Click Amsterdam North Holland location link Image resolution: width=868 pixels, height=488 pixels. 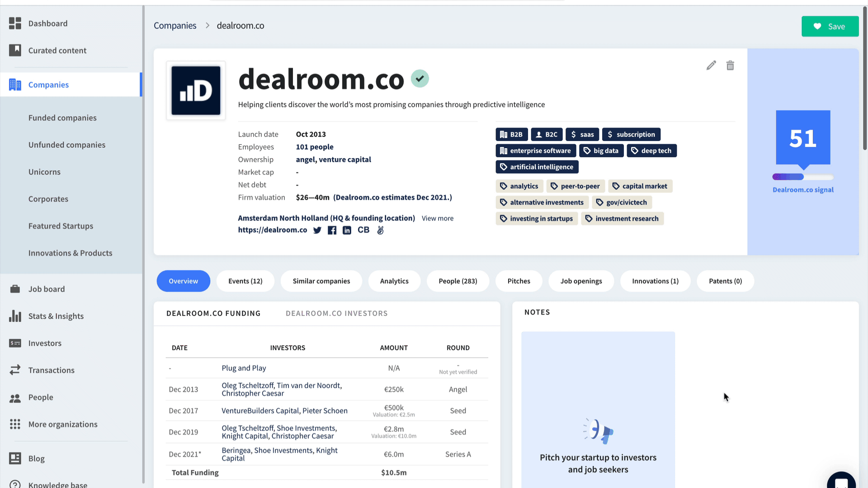[326, 218]
